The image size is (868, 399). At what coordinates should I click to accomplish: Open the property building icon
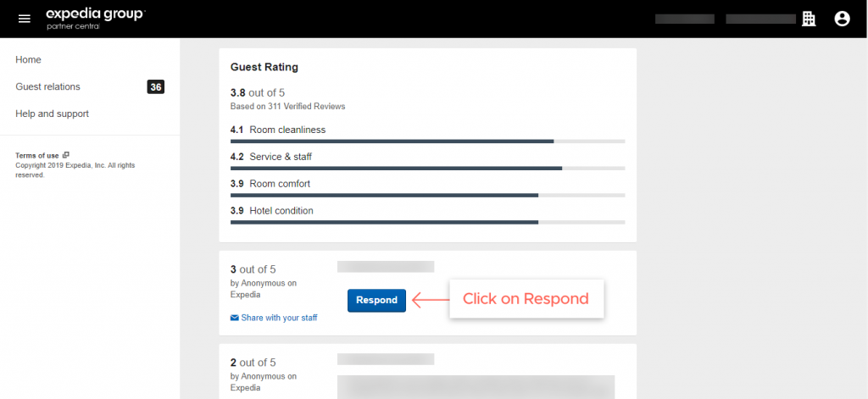pos(809,19)
